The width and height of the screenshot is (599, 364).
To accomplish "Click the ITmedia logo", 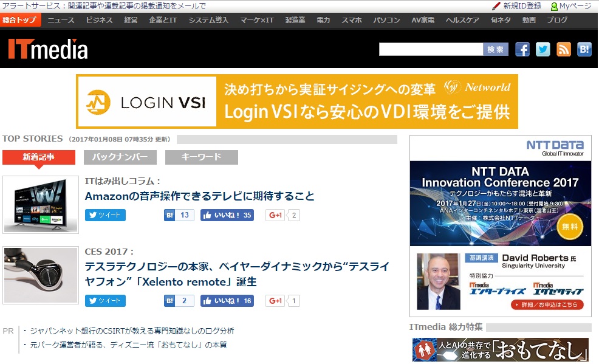I will click(48, 49).
